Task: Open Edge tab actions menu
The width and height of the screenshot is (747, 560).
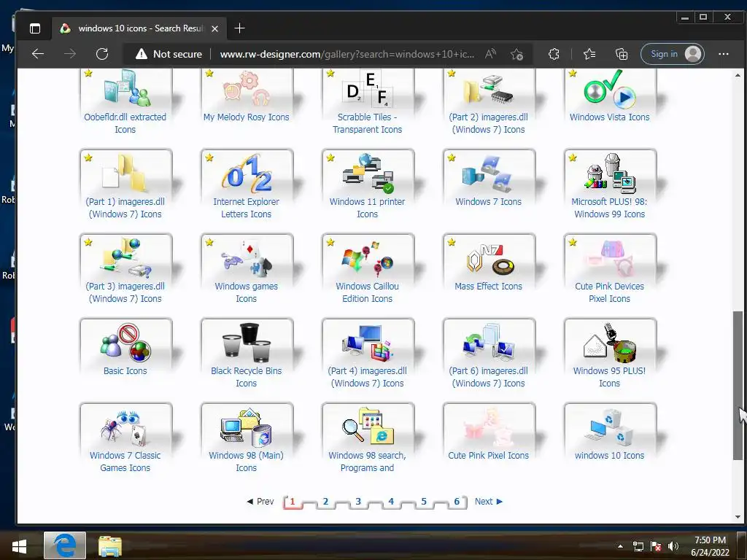Action: [x=35, y=28]
